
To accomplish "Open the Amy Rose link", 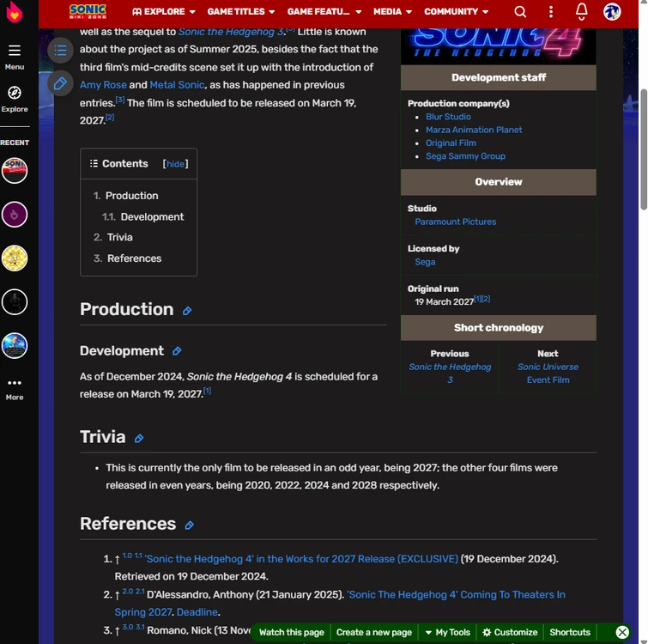I will (x=103, y=85).
